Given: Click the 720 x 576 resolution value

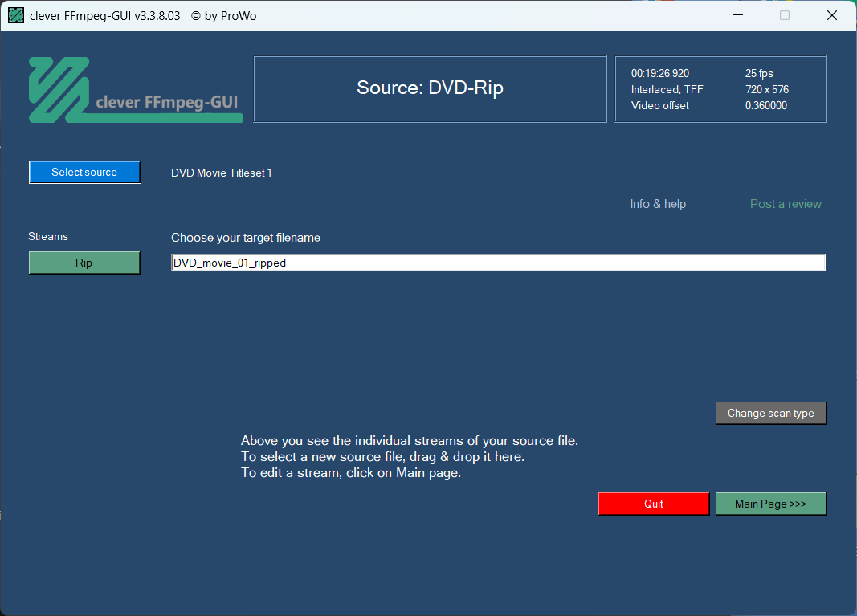Looking at the screenshot, I should coord(767,89).
